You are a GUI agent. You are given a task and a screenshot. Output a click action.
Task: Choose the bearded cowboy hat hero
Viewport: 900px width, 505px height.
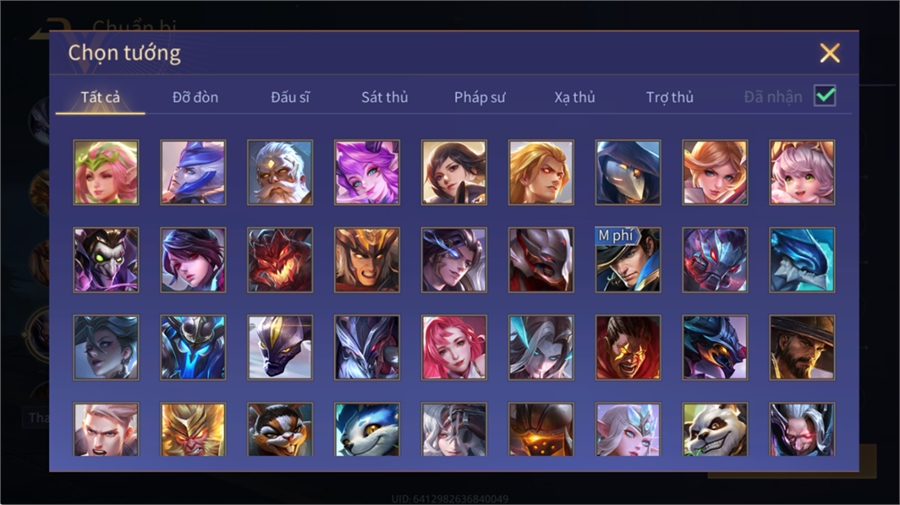pos(802,347)
